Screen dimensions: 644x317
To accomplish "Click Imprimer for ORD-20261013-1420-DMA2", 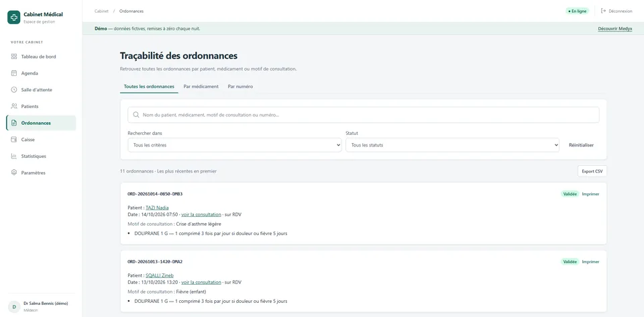I will 590,262.
